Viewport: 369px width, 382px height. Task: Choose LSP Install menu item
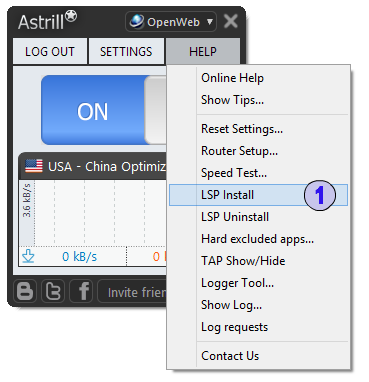258,195
